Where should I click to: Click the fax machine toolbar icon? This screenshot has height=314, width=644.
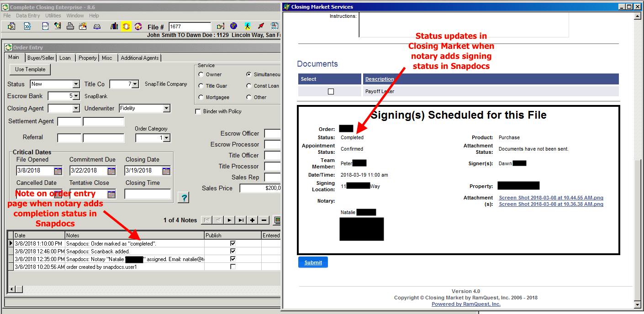(83, 26)
